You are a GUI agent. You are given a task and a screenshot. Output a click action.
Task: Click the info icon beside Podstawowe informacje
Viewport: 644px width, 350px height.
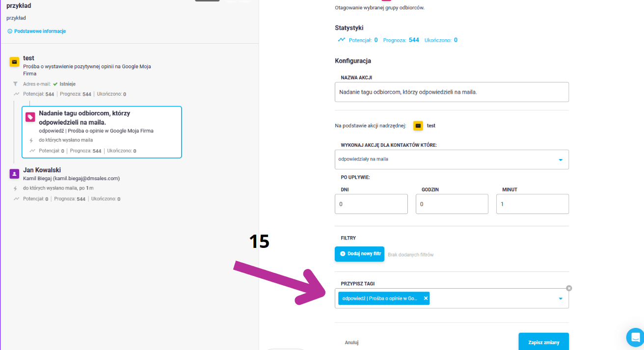9,31
